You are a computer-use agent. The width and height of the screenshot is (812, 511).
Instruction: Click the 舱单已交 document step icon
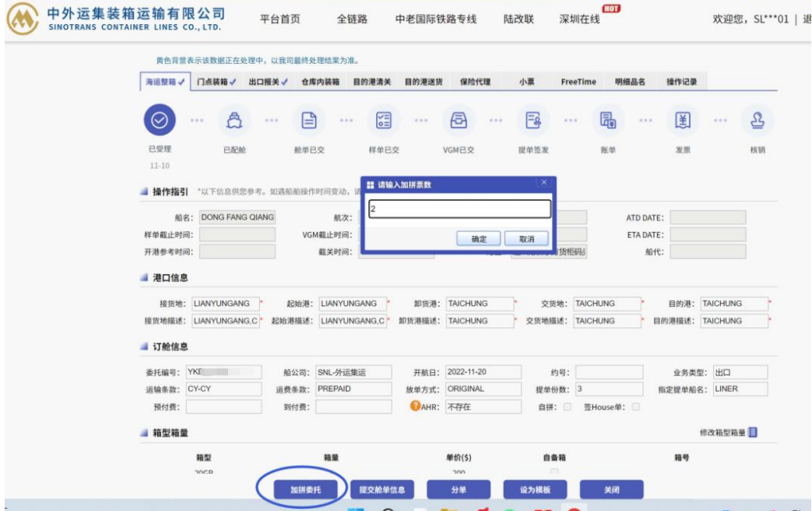(x=309, y=120)
